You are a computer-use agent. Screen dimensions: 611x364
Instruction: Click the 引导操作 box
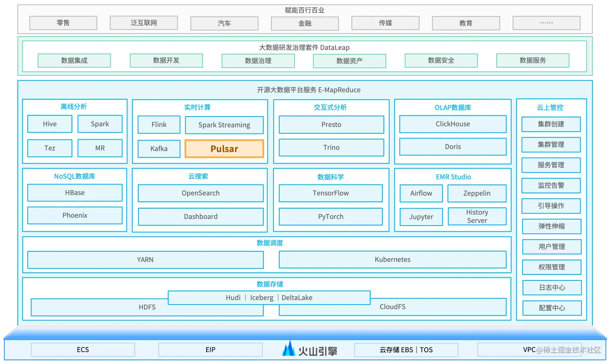[x=551, y=206]
